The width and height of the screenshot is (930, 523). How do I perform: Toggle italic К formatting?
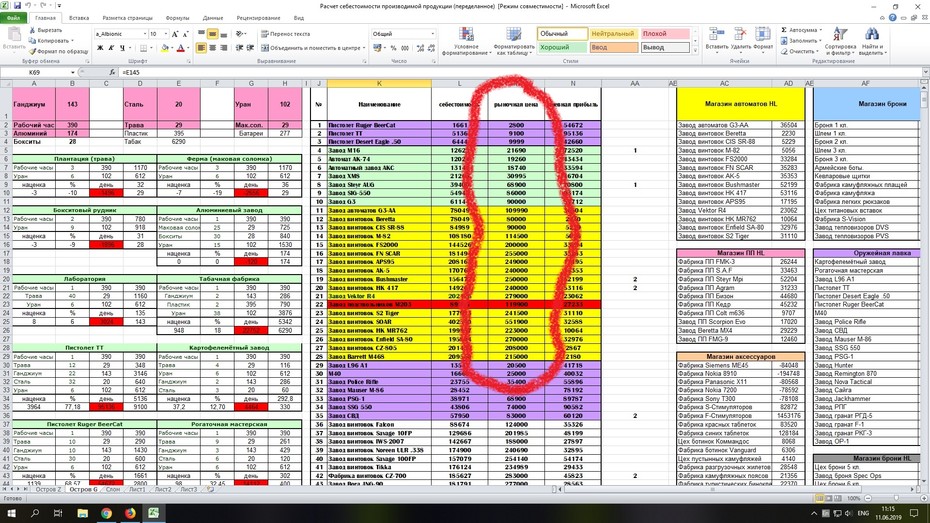tap(111, 48)
